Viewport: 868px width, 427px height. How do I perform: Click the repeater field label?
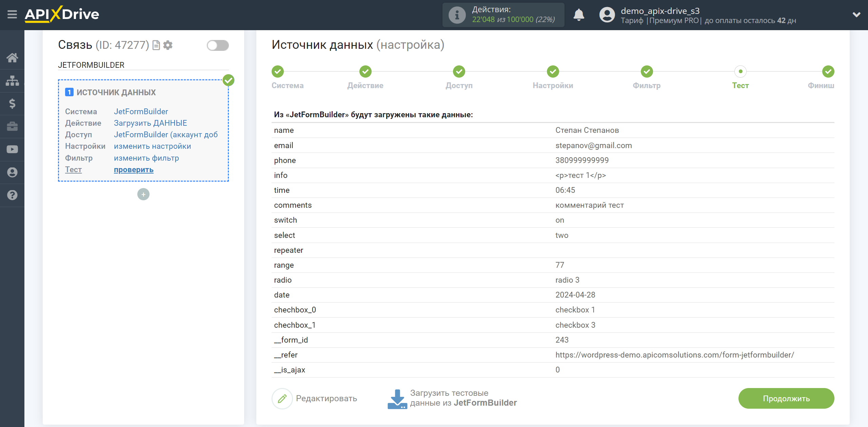click(289, 250)
